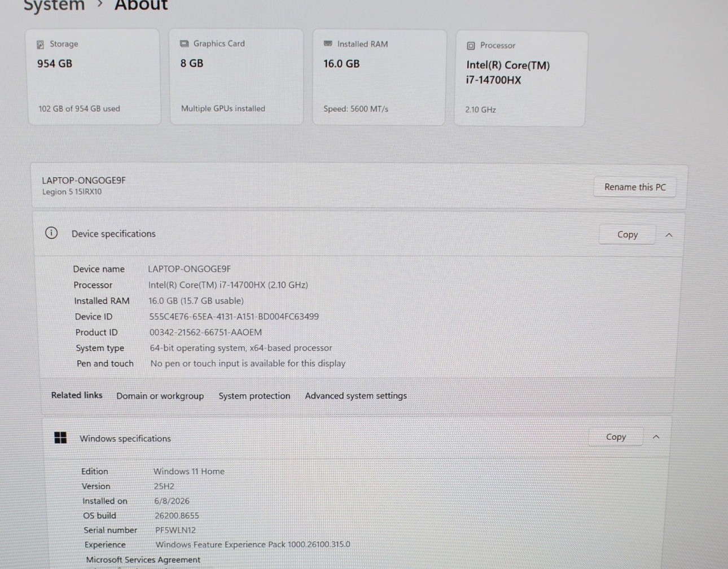Screen dimensions: 728x569
Task: Open Domain or workgroup link
Action: [160, 396]
